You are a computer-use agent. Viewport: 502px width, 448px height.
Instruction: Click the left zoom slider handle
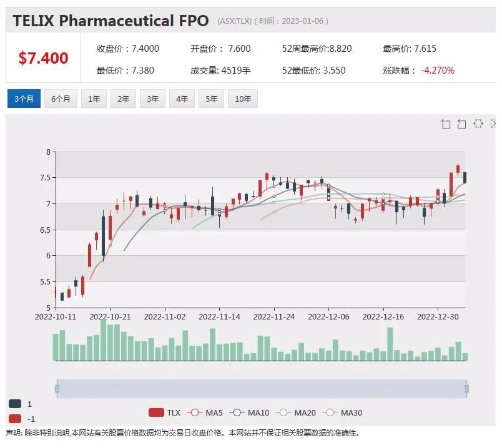(57, 389)
